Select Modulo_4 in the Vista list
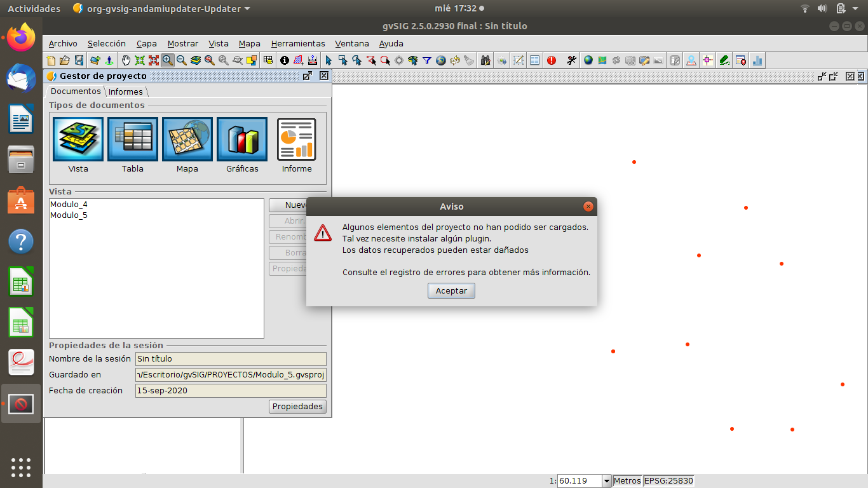868x488 pixels. pyautogui.click(x=69, y=205)
